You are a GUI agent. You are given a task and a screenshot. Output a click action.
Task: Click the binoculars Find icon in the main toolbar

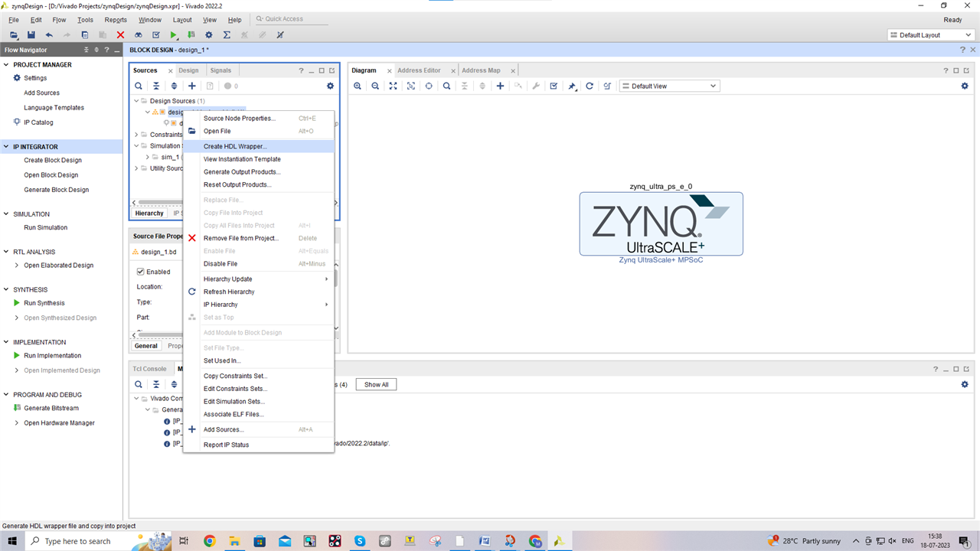tap(139, 35)
